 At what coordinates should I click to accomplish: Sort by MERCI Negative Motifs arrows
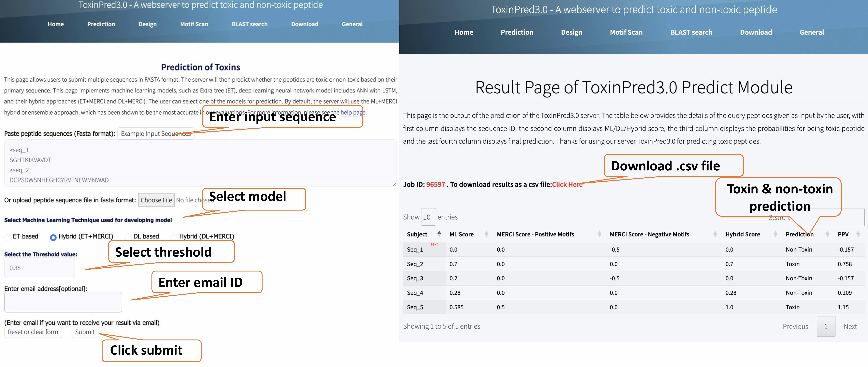715,234
